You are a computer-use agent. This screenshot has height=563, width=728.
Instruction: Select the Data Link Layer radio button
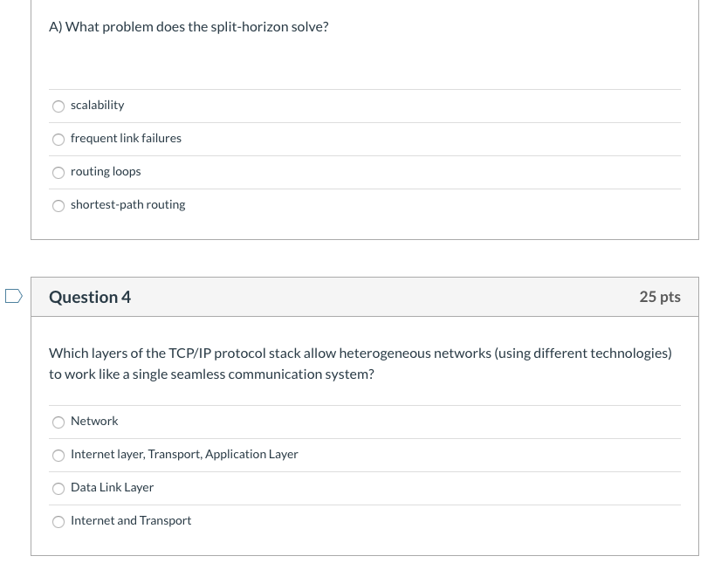pos(58,488)
